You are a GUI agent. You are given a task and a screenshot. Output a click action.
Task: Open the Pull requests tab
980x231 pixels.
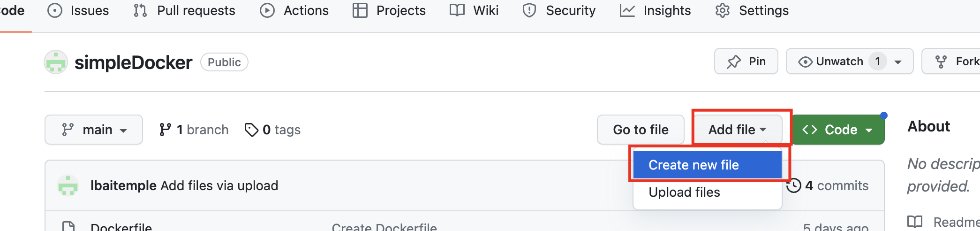(x=184, y=10)
